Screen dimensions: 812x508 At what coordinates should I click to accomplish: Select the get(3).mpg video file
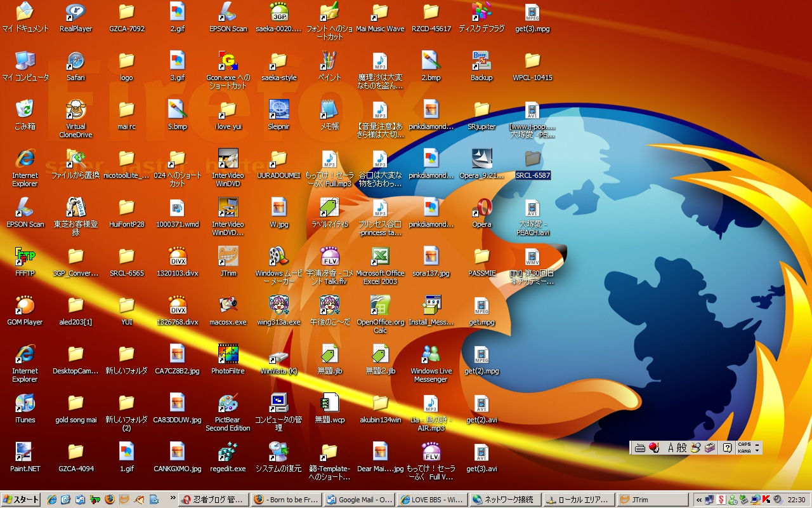(x=532, y=17)
